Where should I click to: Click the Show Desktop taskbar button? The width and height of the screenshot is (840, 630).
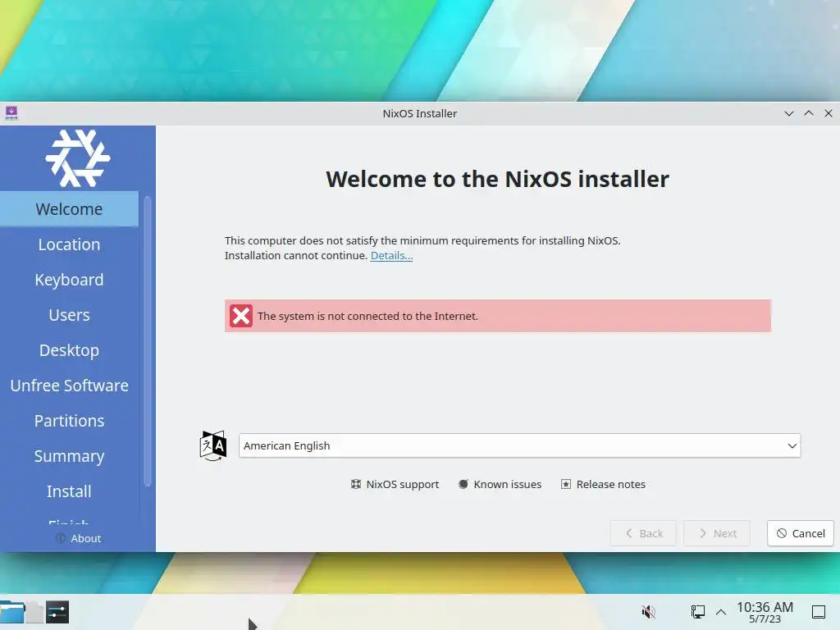[819, 612]
